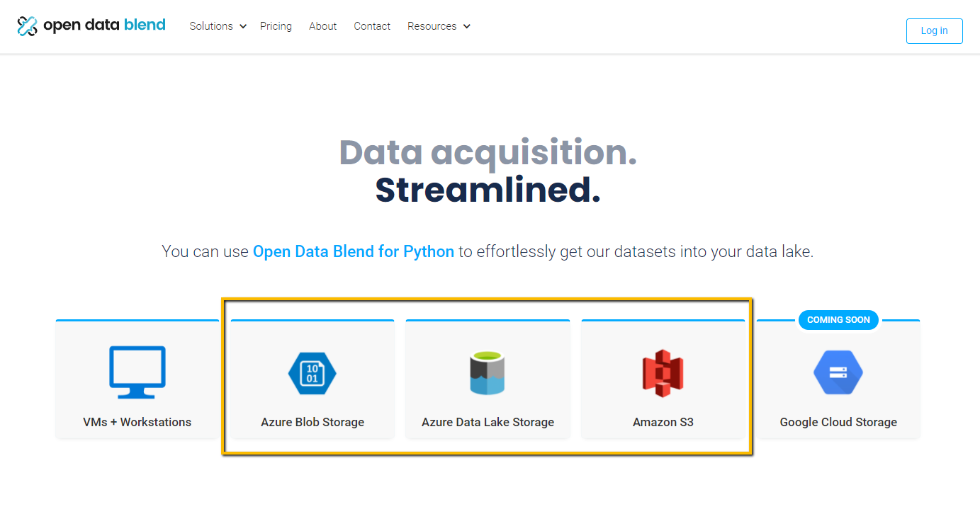Click the Open Data Blend logo icon
Image resolution: width=980 pixels, height=514 pixels.
(x=27, y=26)
